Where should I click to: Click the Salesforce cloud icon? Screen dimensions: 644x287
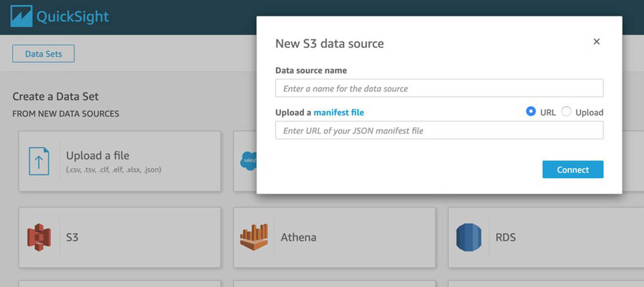point(249,161)
